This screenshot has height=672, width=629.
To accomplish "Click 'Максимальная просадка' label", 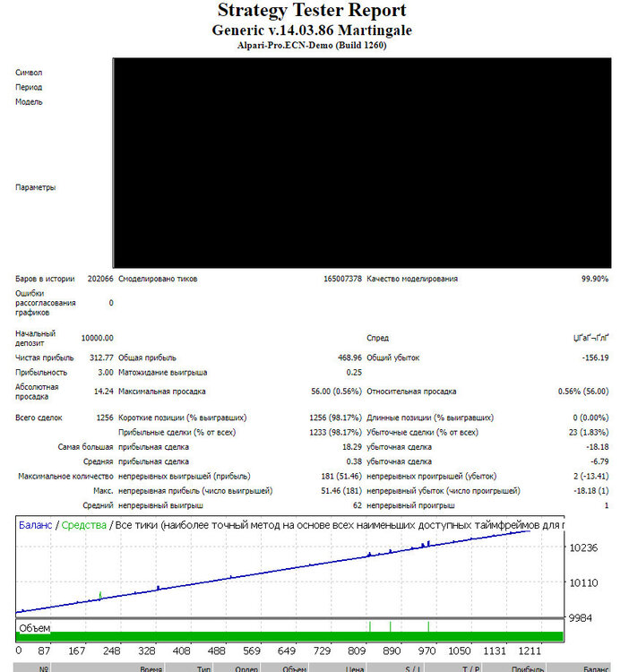I will coord(161,392).
